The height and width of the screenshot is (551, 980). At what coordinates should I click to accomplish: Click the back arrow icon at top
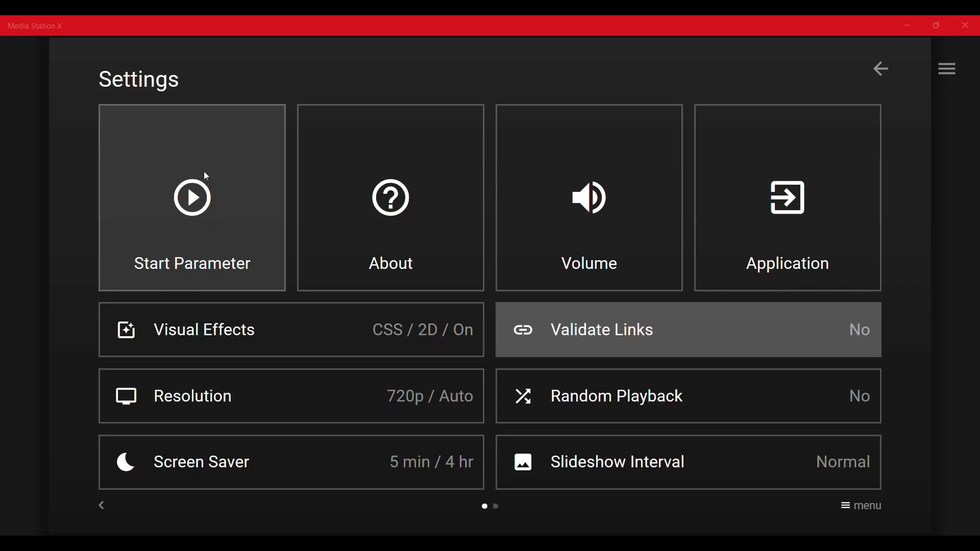click(881, 69)
